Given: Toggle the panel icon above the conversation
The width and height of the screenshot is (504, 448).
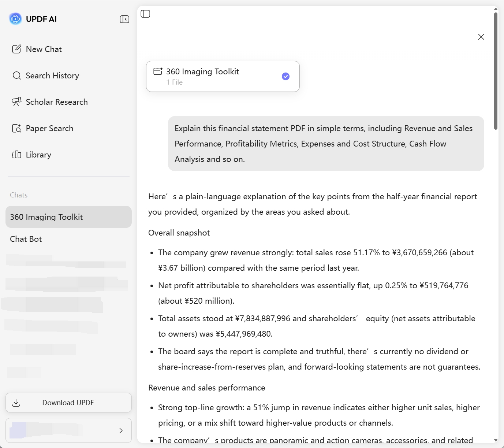Looking at the screenshot, I should click(145, 14).
